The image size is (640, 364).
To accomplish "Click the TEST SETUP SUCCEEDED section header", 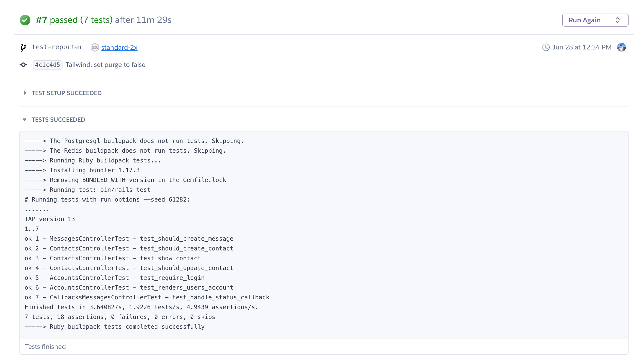I will [66, 93].
